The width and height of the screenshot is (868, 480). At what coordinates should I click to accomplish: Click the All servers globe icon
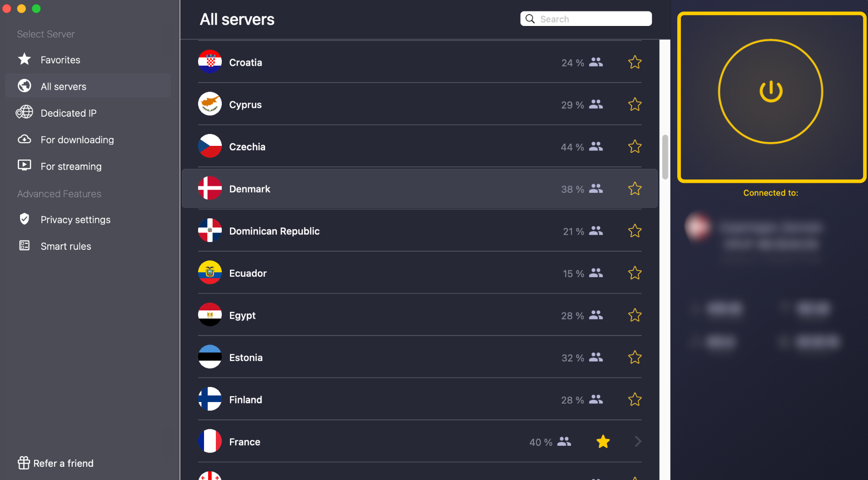pyautogui.click(x=24, y=86)
